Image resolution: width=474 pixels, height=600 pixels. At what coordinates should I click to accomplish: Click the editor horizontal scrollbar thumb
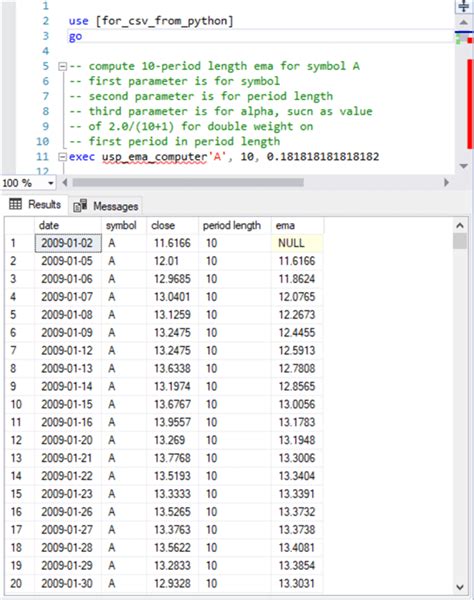click(x=188, y=183)
